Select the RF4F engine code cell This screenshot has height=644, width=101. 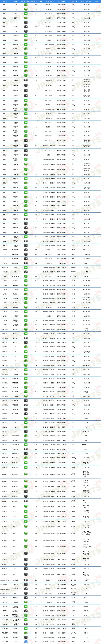86,453
